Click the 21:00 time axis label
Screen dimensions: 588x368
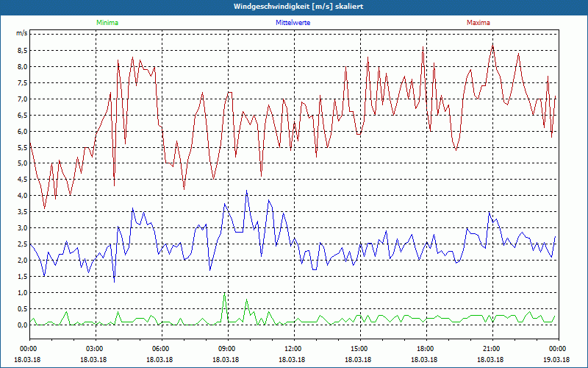coord(492,349)
